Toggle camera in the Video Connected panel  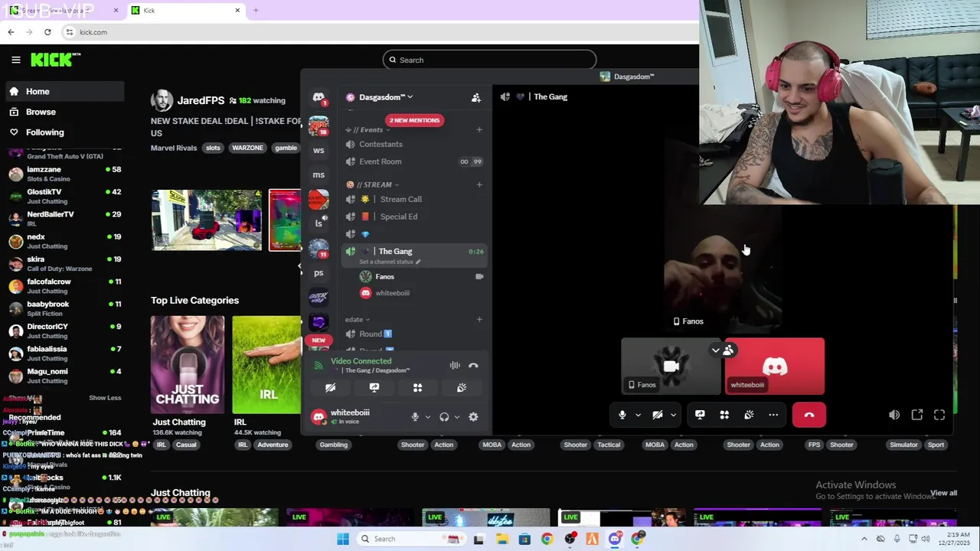click(331, 388)
